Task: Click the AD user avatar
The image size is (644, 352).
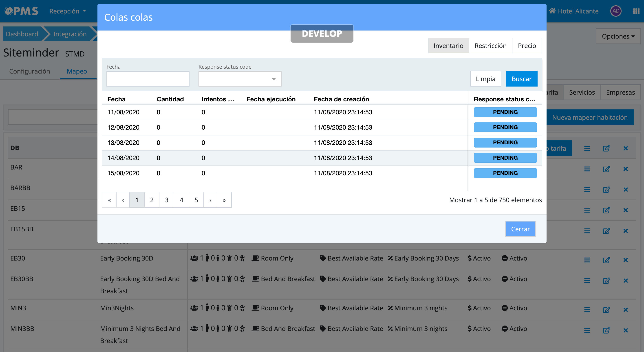Action: (x=616, y=11)
